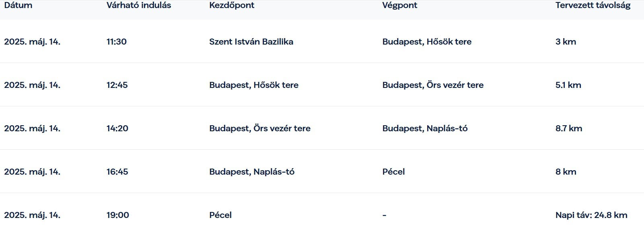
Task: Click the Hősök tere endpoint in the 11:30 row
Action: (427, 42)
